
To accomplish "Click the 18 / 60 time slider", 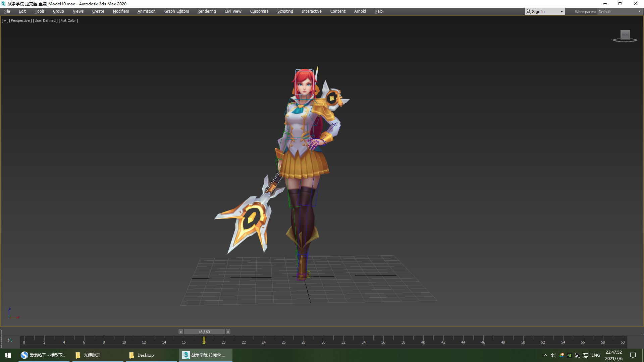I will click(204, 332).
